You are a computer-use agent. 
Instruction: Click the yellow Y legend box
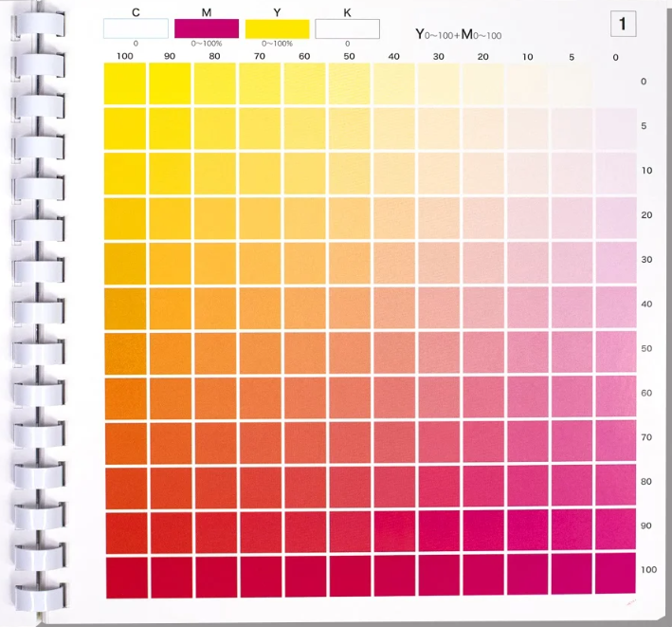click(x=277, y=28)
